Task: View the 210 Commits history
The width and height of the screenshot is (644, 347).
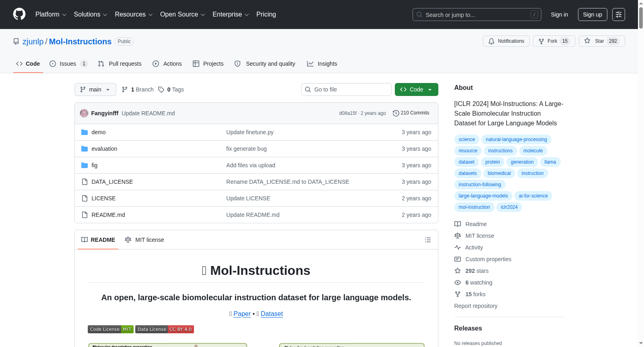Action: click(411, 113)
